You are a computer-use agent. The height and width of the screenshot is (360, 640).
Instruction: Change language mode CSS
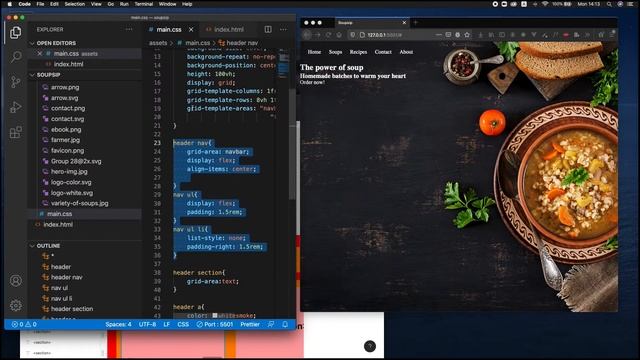(x=183, y=324)
